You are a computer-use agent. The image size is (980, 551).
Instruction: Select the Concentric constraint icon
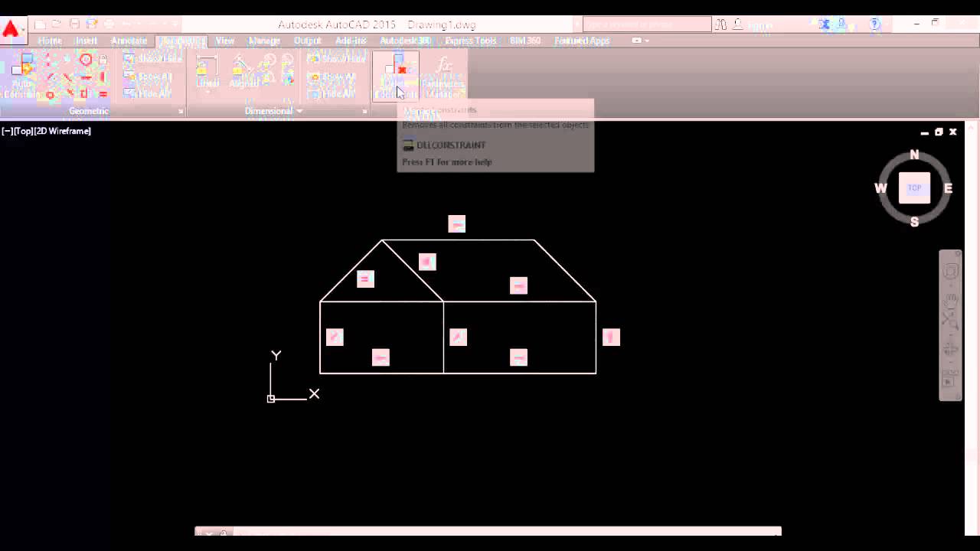(85, 60)
